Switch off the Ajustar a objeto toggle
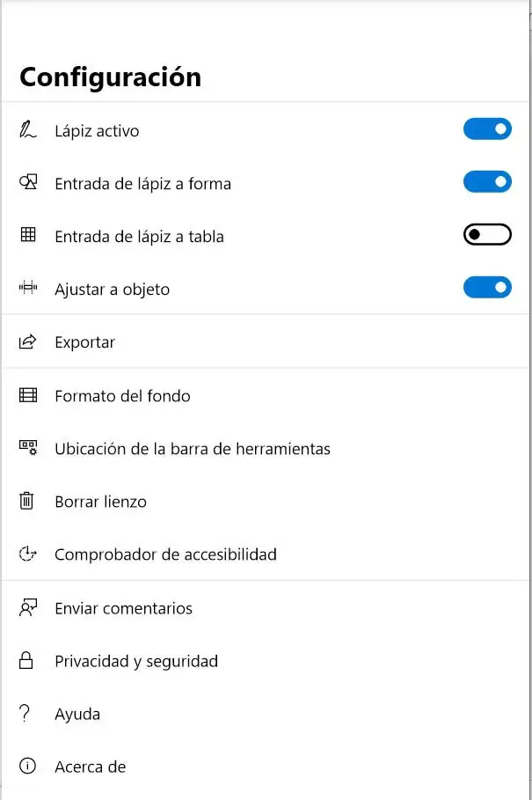Screen dimensions: 532x800 pyautogui.click(x=487, y=288)
